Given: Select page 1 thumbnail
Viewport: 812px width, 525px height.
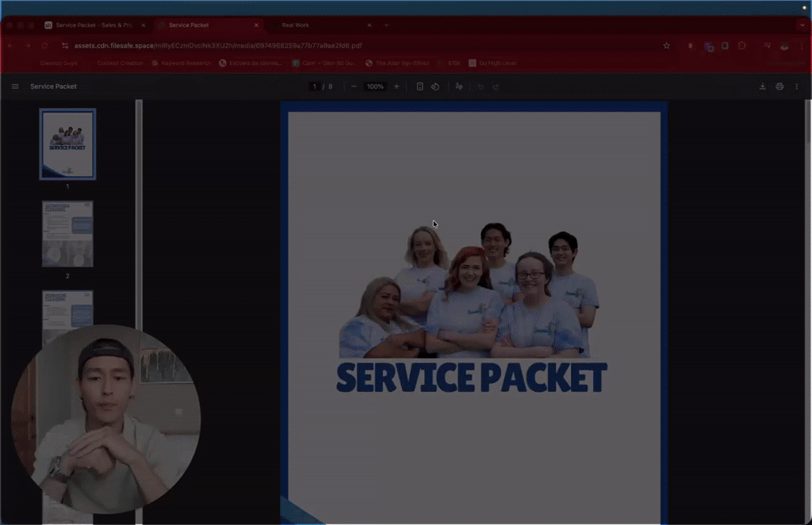Looking at the screenshot, I should (67, 144).
